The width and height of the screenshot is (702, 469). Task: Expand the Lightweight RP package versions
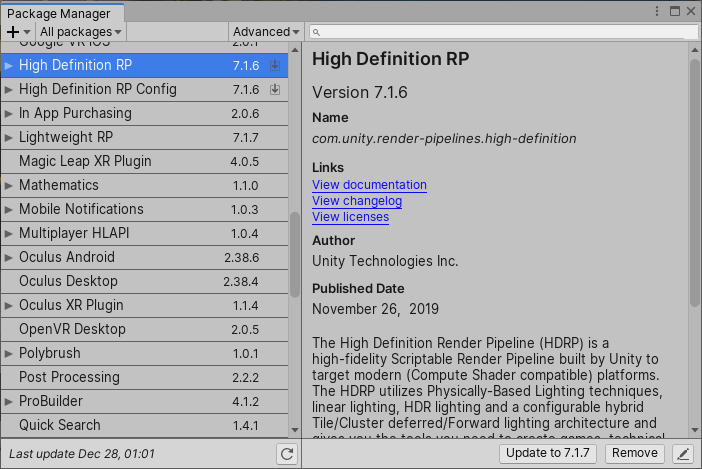tap(9, 137)
